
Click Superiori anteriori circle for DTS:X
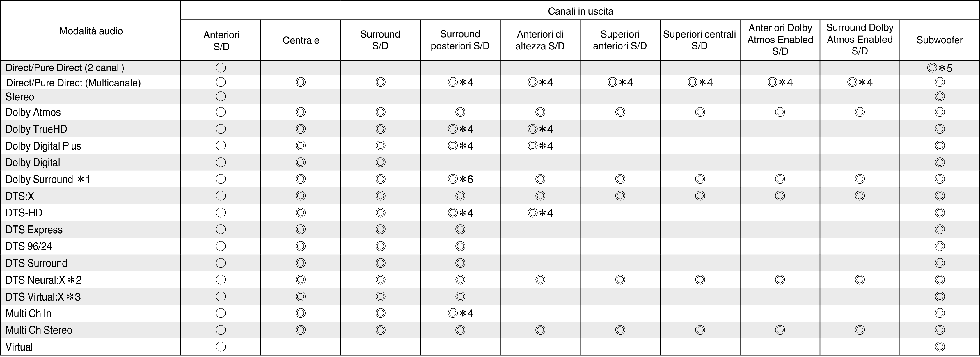pyautogui.click(x=620, y=196)
